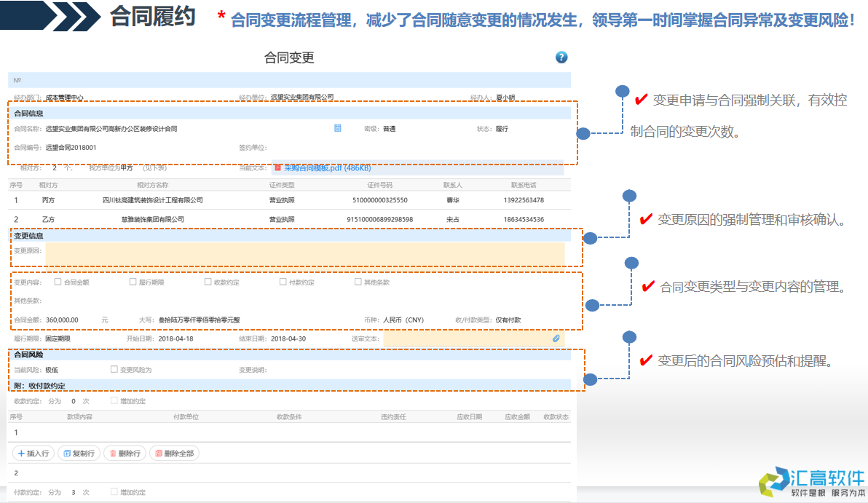The height and width of the screenshot is (503, 868).
Task: Click the calendar icon beside 合同名称
Action: pos(336,128)
